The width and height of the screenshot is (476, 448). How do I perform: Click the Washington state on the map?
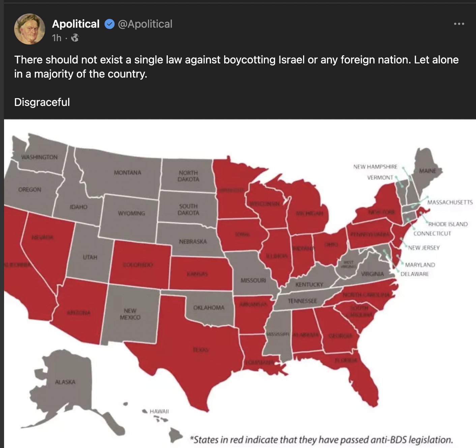[39, 157]
